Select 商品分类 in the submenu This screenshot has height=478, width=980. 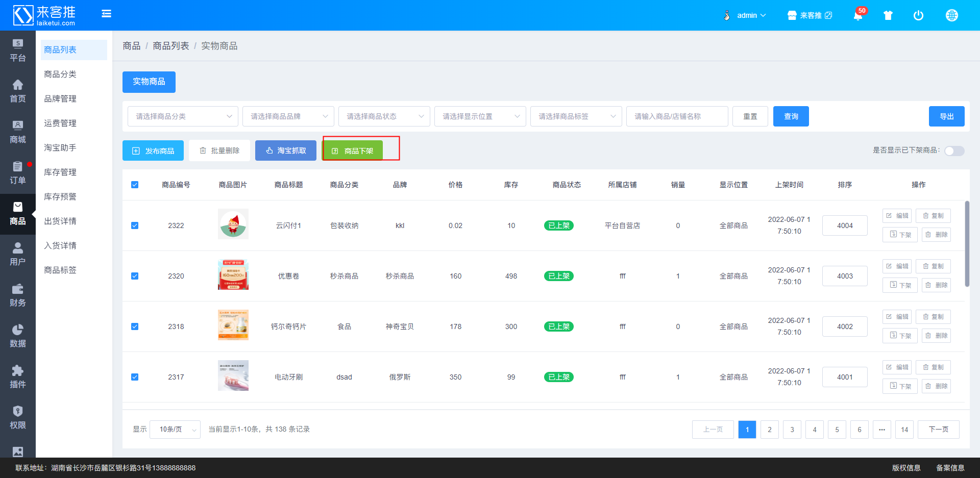click(x=73, y=74)
